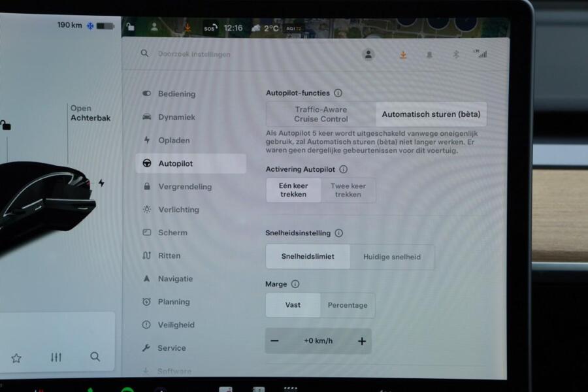Show info for Marge
The height and width of the screenshot is (392, 588).
pos(295,284)
